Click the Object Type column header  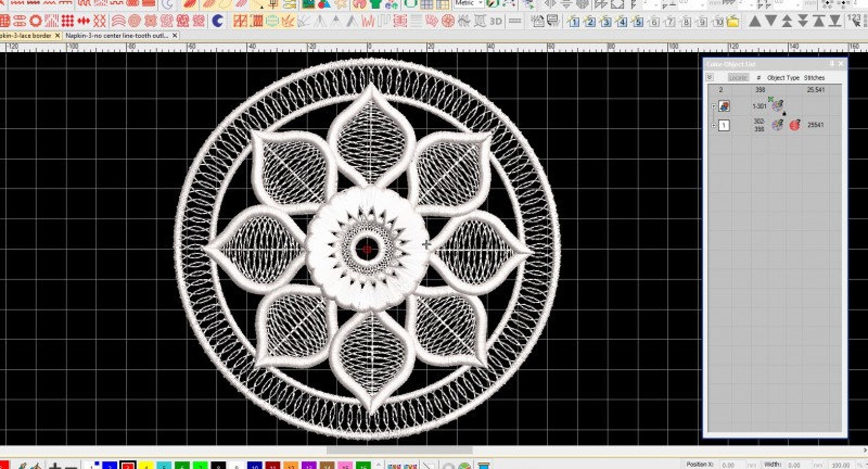783,78
